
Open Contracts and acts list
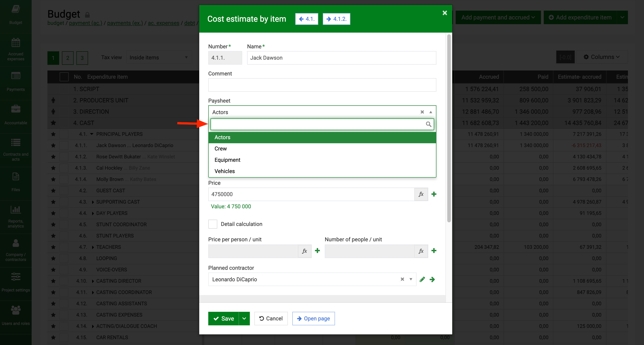16,150
